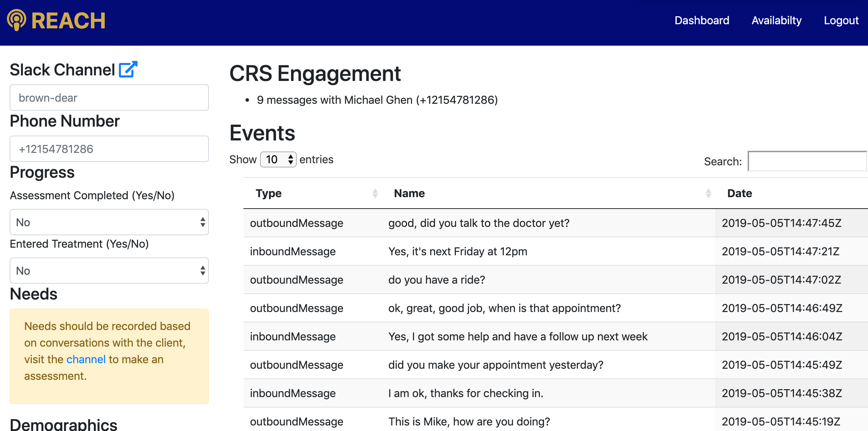The height and width of the screenshot is (431, 868).
Task: Select the 'I am ok, thanks' inbound message
Action: (465, 393)
